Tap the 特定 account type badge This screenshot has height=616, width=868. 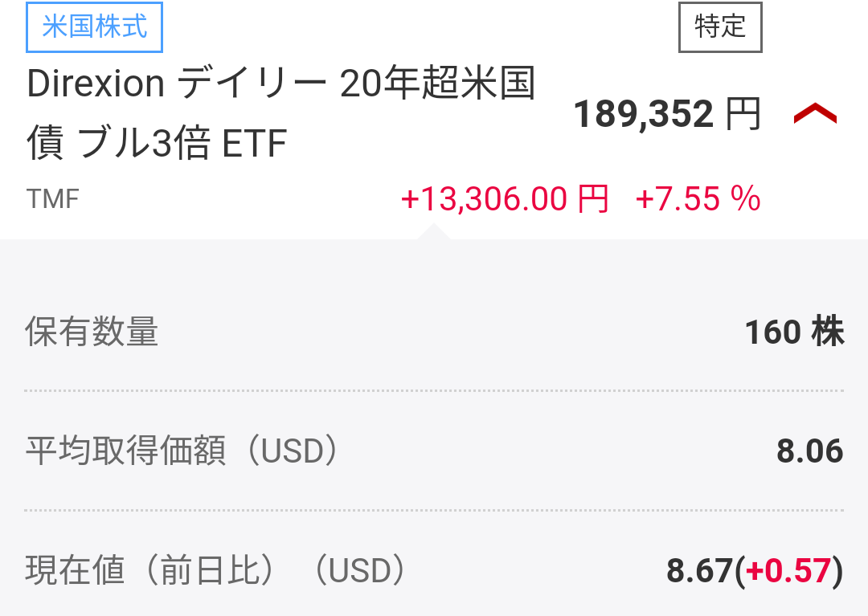tap(720, 27)
